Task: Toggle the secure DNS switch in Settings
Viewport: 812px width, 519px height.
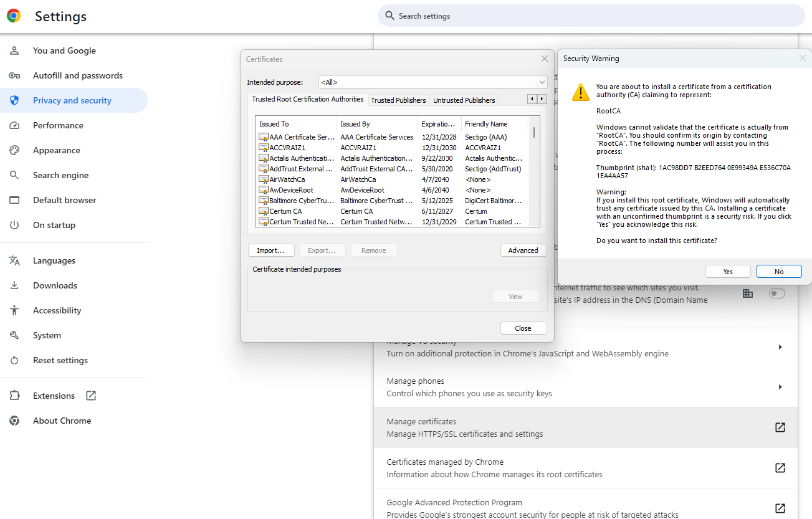Action: click(x=777, y=293)
